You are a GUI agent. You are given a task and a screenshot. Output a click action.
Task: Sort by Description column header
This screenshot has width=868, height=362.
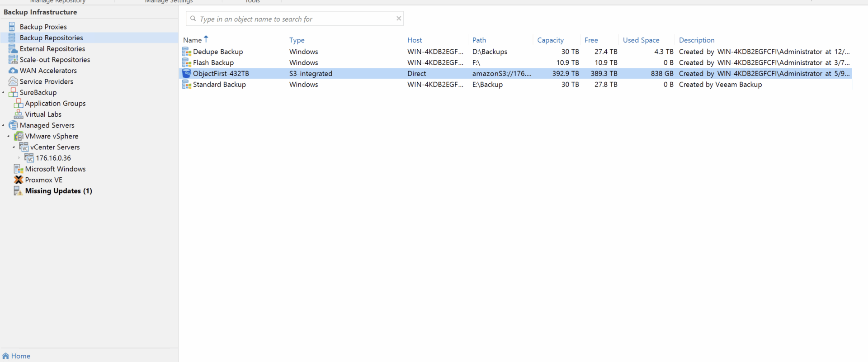(x=697, y=40)
